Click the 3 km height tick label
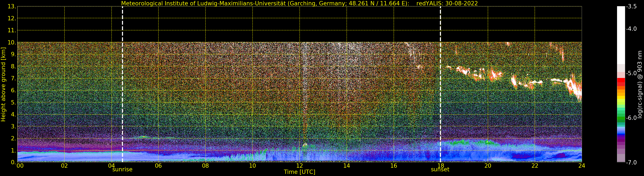Screen dimensions: 644x176 13,126
